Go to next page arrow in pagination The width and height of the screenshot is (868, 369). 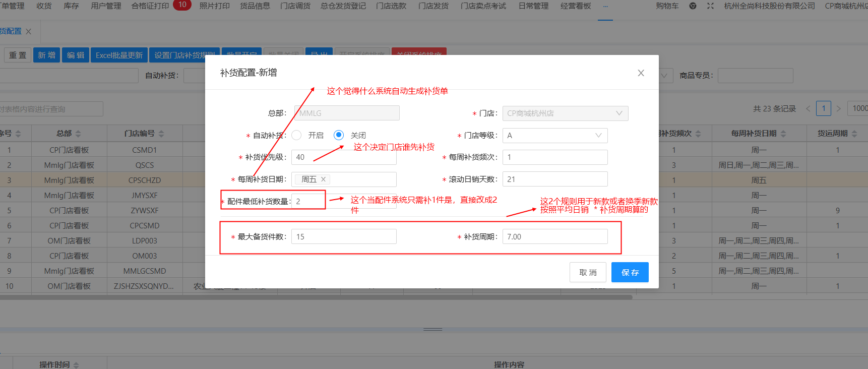(839, 108)
